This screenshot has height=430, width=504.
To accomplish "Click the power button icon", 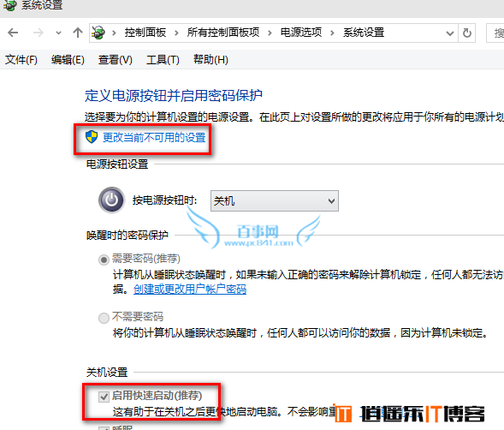I will [x=111, y=200].
